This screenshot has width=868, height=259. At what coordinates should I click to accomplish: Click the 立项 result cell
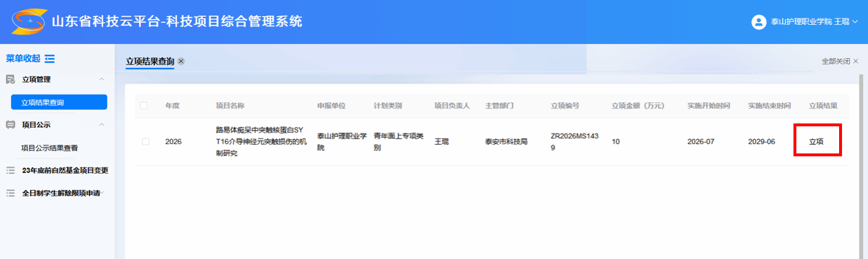tap(817, 141)
